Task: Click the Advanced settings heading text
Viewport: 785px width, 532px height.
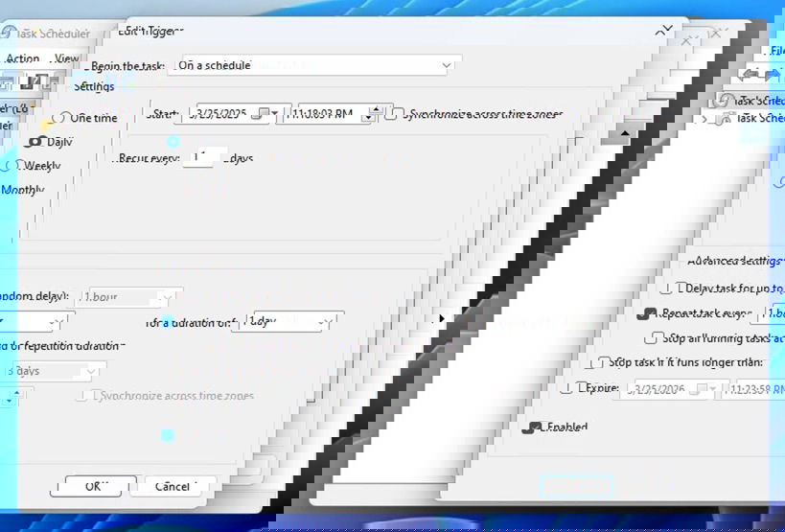Action: click(735, 261)
